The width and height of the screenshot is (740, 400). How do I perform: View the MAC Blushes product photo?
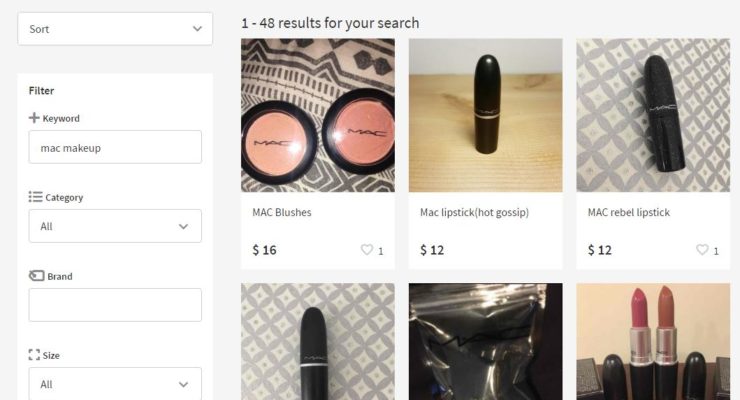pos(318,115)
